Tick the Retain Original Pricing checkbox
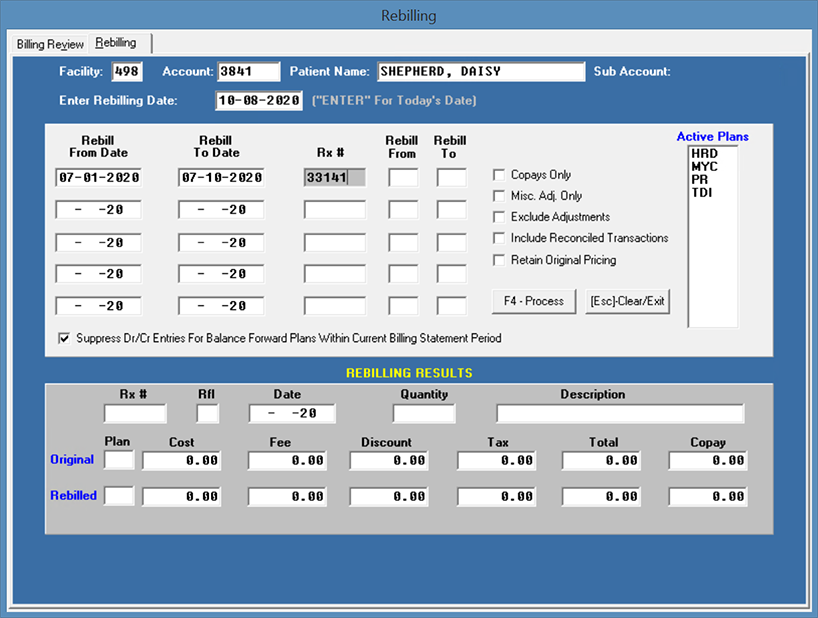Image resolution: width=818 pixels, height=618 pixels. click(x=500, y=260)
